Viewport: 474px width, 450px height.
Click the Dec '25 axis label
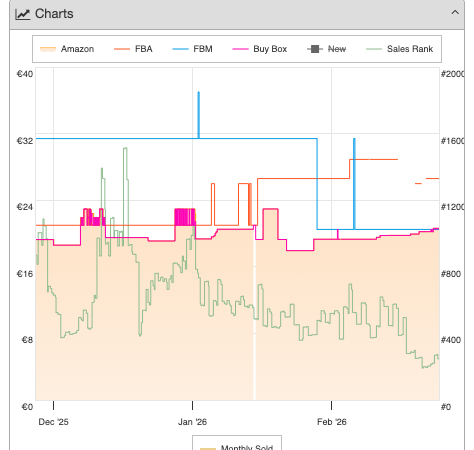pos(53,422)
